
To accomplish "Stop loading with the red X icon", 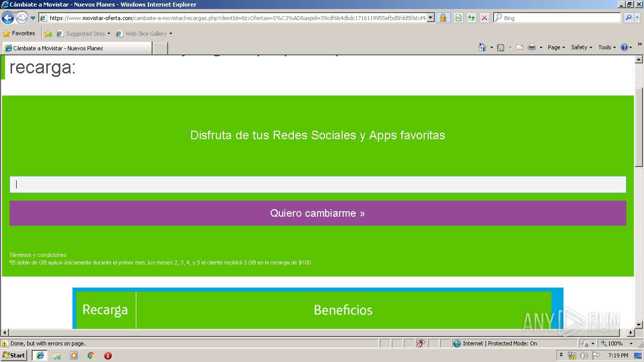I will point(485,18).
